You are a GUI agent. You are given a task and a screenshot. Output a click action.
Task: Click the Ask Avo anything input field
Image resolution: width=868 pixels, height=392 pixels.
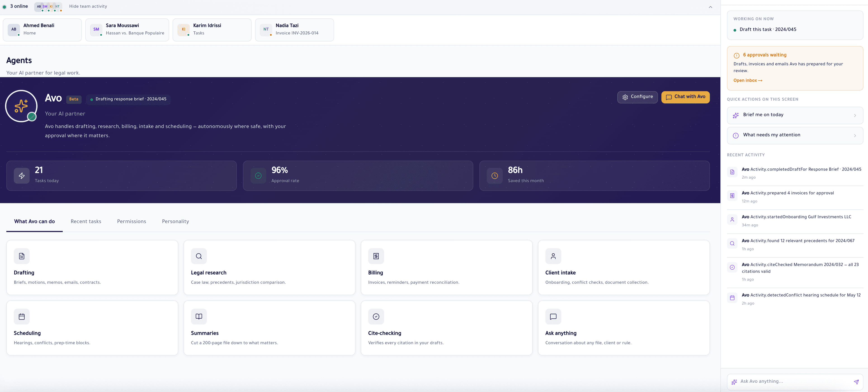(795, 382)
